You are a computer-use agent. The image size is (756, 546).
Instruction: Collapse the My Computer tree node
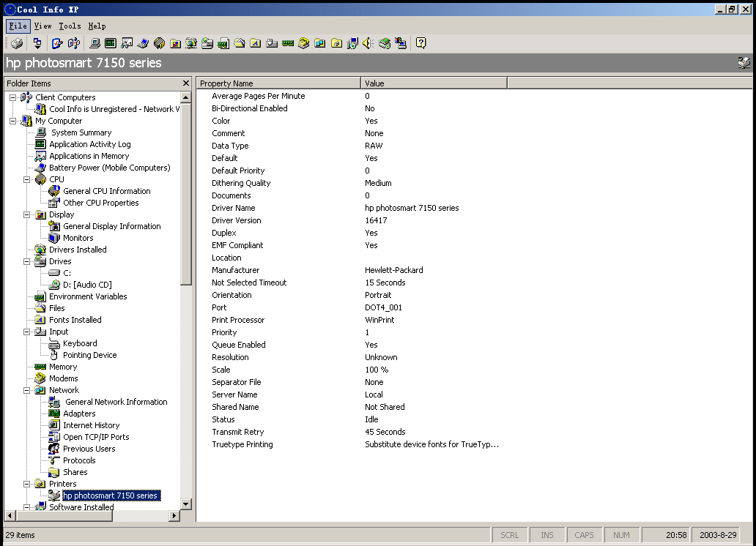(13, 121)
